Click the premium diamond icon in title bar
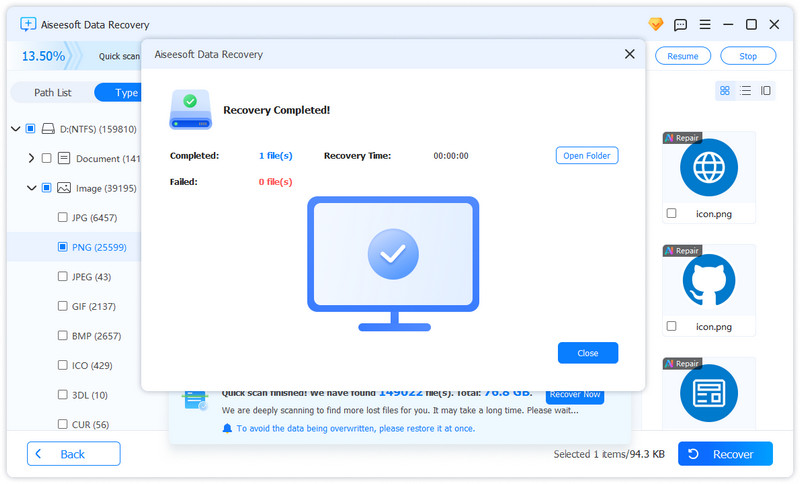800x484 pixels. (656, 24)
